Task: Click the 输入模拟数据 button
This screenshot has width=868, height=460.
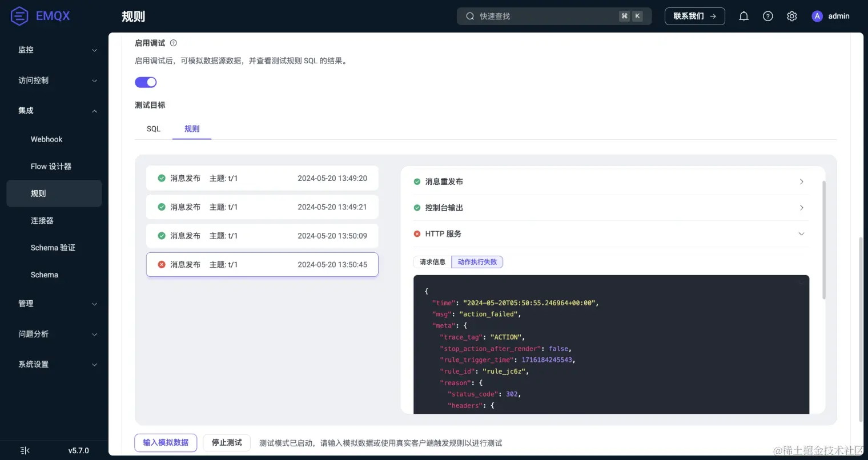Action: (x=166, y=442)
